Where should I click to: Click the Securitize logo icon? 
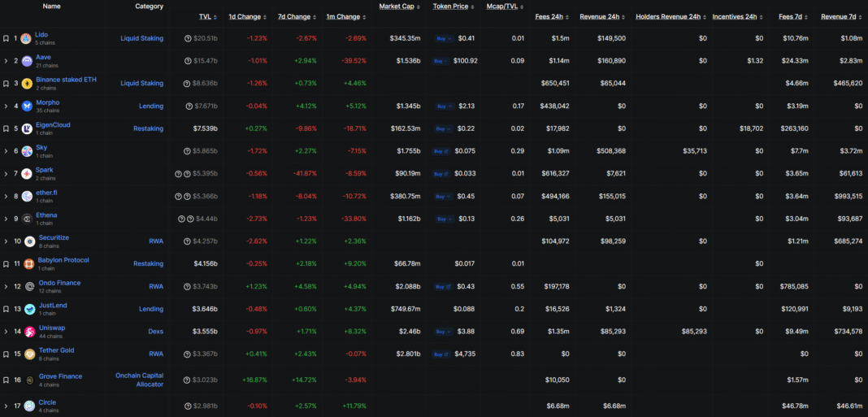(x=30, y=241)
